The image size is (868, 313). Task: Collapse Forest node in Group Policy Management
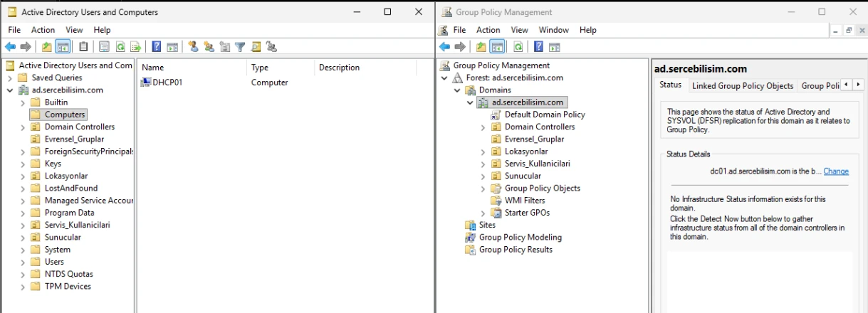click(444, 78)
